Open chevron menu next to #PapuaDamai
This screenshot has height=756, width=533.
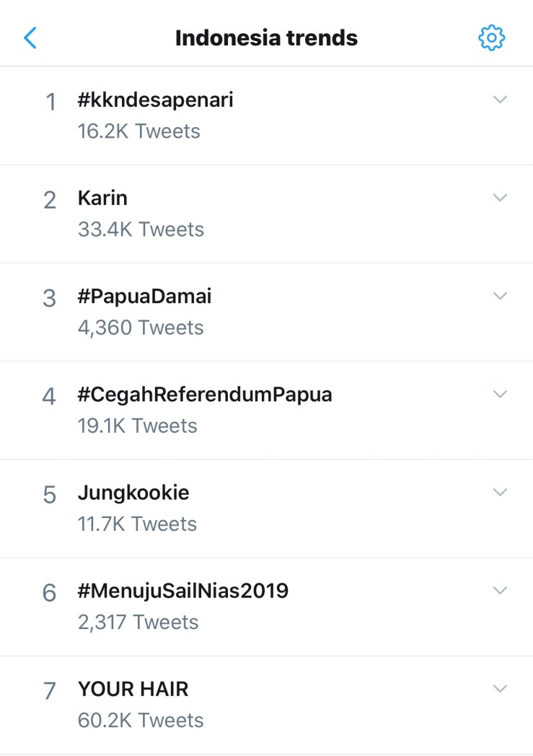500,296
